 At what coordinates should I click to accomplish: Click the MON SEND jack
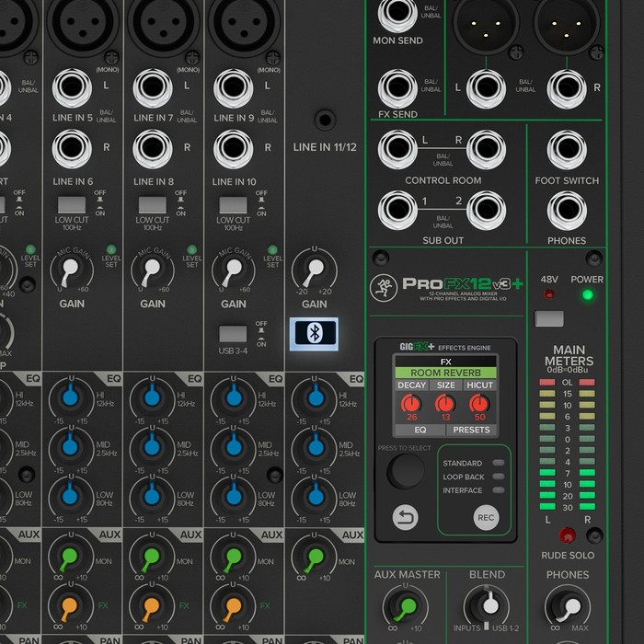(x=397, y=14)
